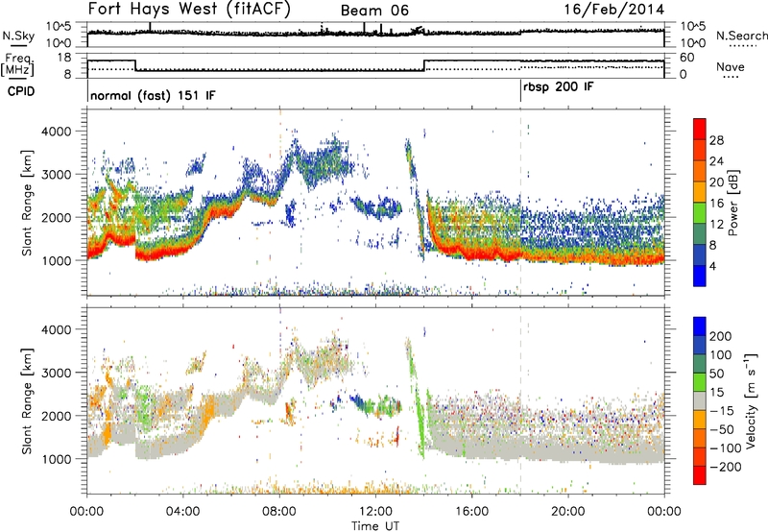This screenshot has width=768, height=532.
Task: Click the red bottom of velocity colorbar
Action: click(700, 475)
